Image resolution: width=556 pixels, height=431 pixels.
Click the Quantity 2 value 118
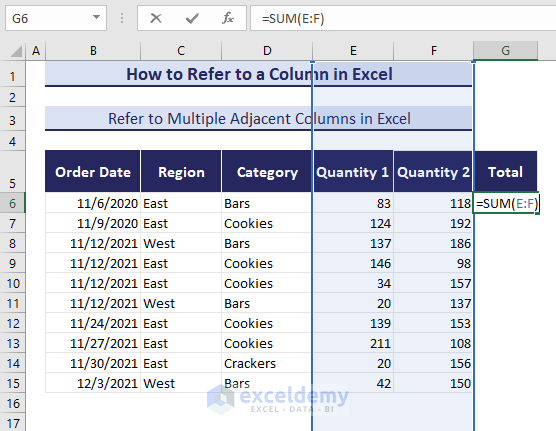pos(433,203)
